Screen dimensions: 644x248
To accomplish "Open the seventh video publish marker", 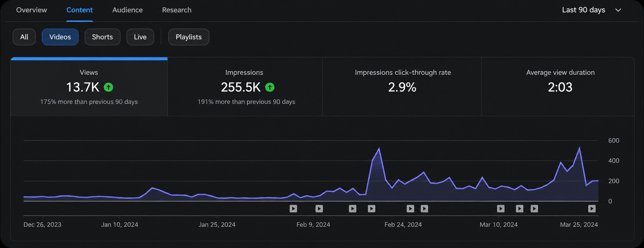I will pos(501,209).
